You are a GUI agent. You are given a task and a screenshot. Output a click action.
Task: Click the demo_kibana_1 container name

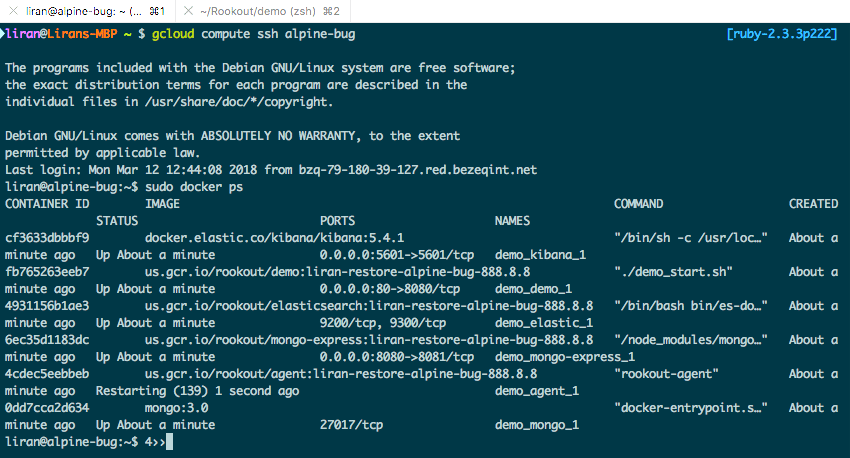[x=540, y=255]
